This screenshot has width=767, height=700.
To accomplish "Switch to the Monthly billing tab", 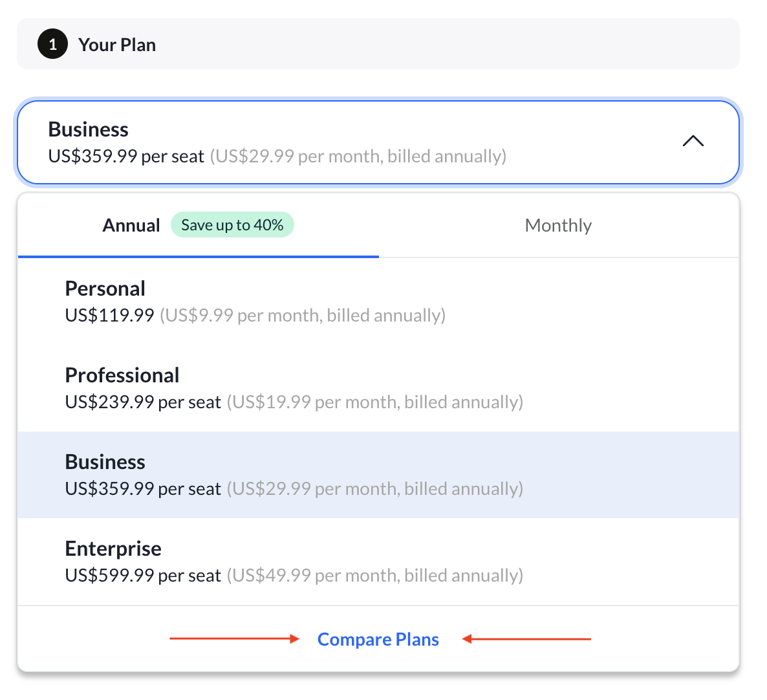I will click(x=557, y=225).
